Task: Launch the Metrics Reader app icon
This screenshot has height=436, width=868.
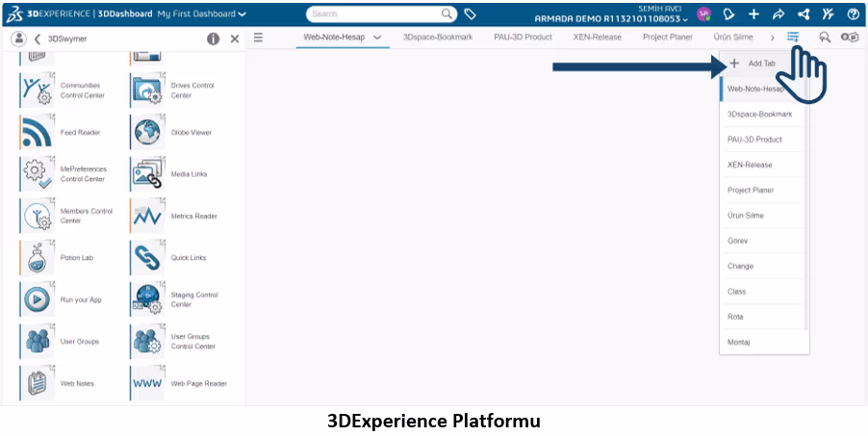Action: pyautogui.click(x=148, y=216)
